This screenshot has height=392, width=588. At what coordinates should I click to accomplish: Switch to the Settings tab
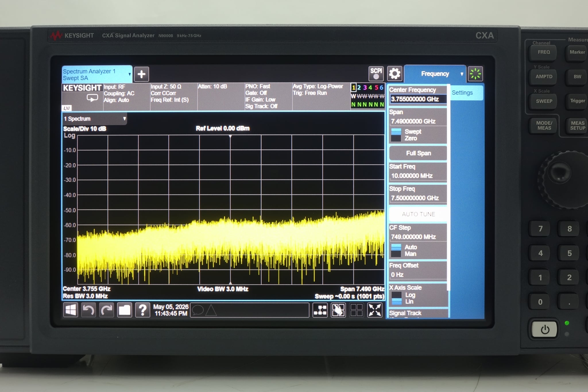pyautogui.click(x=467, y=93)
